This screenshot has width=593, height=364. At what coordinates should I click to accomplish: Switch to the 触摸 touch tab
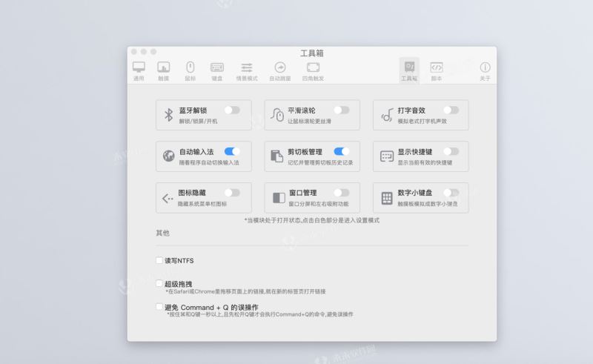(163, 71)
